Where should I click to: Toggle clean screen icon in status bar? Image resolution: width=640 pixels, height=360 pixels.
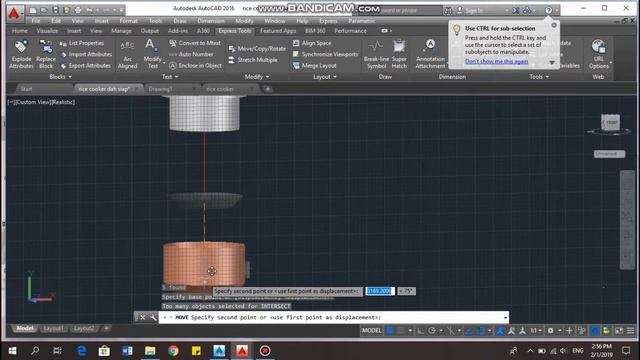[x=619, y=331]
